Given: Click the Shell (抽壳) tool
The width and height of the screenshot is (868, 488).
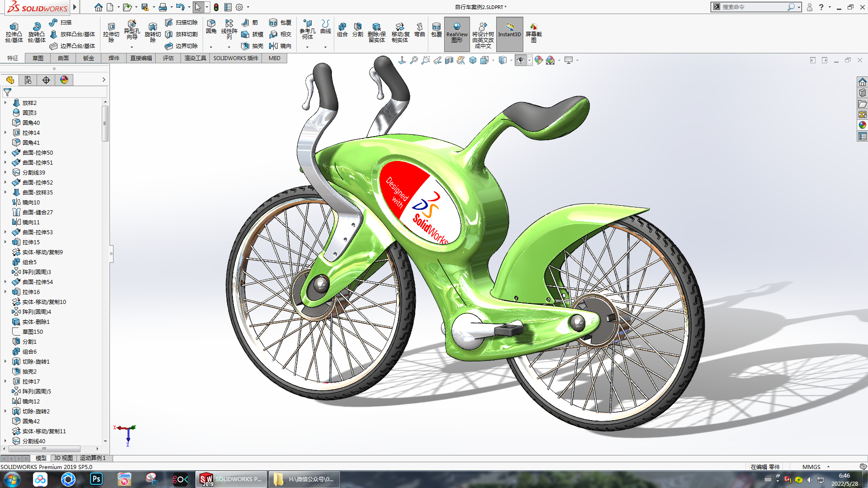Looking at the screenshot, I should [252, 46].
